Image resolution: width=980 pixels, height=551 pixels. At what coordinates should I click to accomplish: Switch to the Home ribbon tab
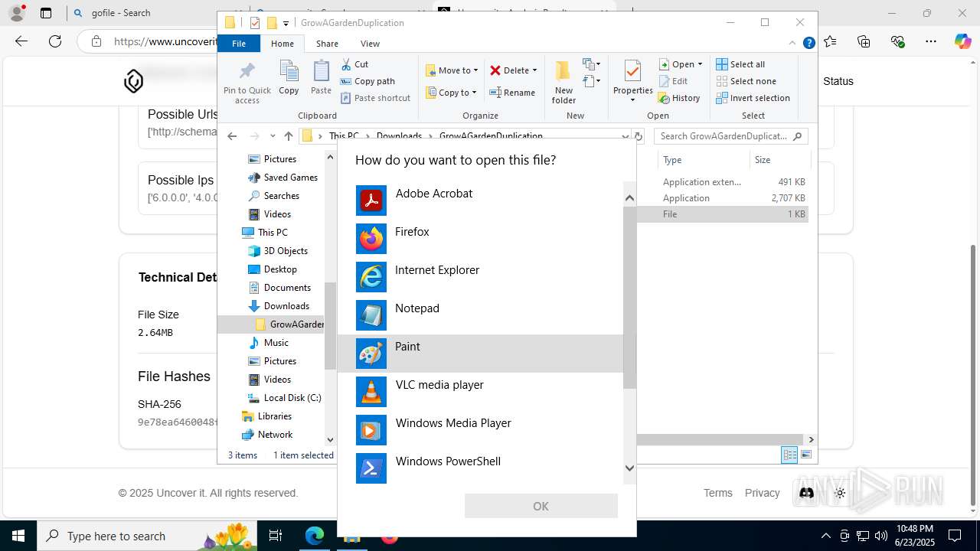click(x=283, y=44)
